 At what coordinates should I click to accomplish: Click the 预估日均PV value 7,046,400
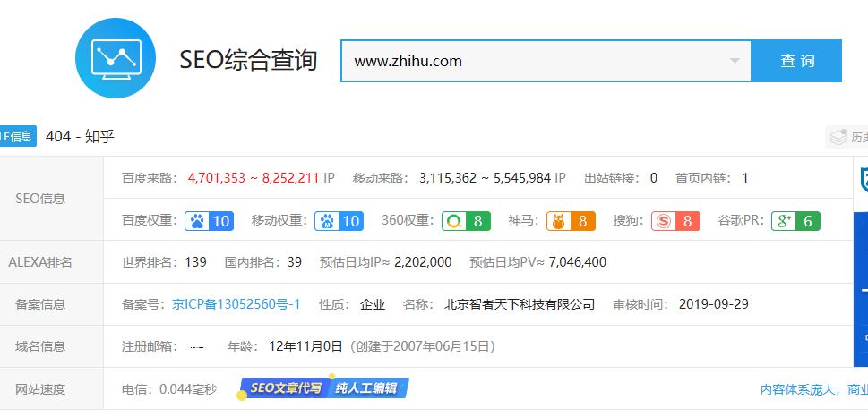tap(578, 262)
